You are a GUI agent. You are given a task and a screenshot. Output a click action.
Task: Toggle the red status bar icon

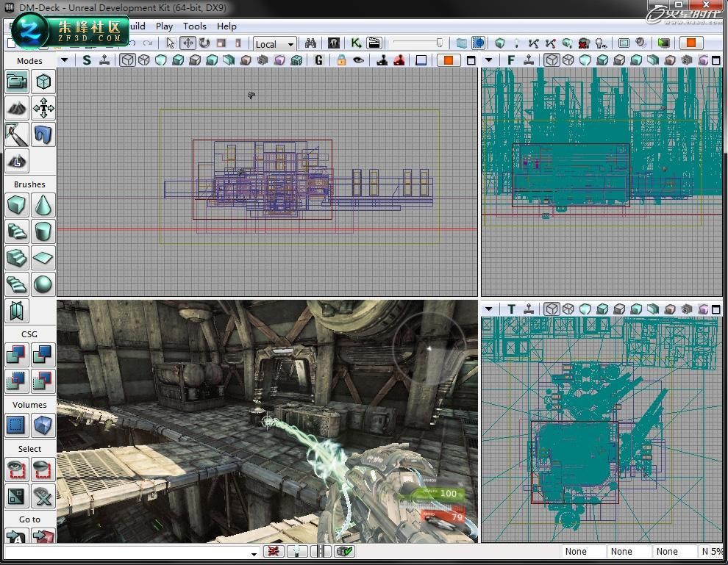[x=274, y=551]
